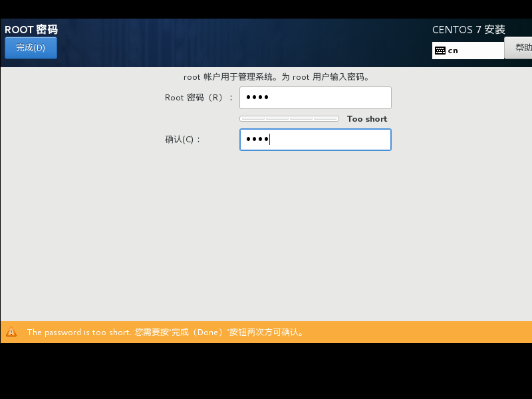Screen dimensions: 532x399
Task: Click the keyboard icon beside cn
Action: 440,51
